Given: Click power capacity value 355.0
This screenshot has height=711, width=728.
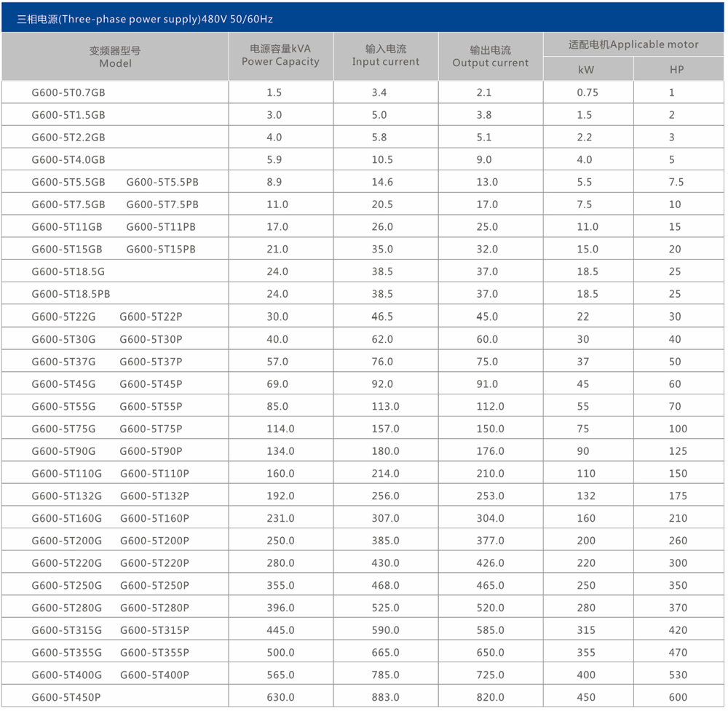Looking at the screenshot, I should (280, 585).
